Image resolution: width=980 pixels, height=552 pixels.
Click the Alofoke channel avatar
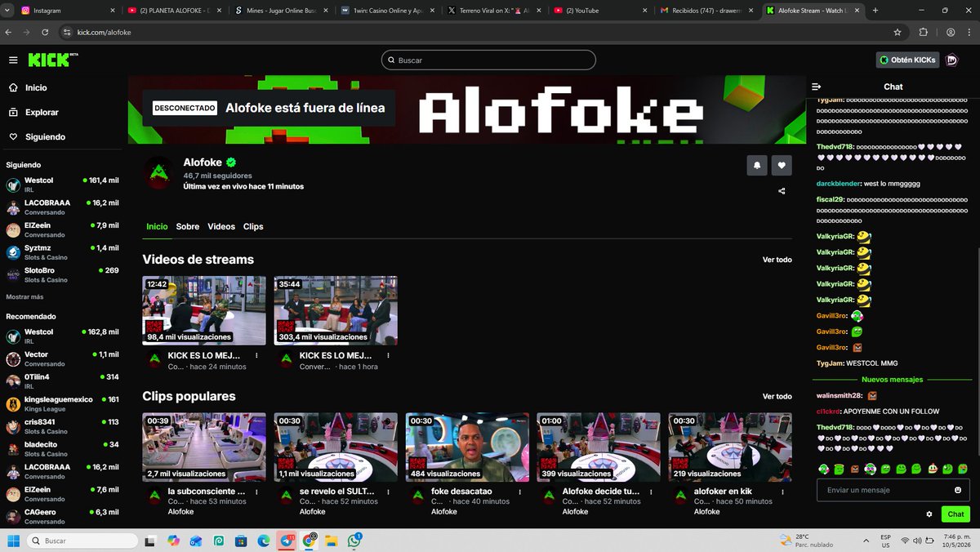pyautogui.click(x=159, y=172)
